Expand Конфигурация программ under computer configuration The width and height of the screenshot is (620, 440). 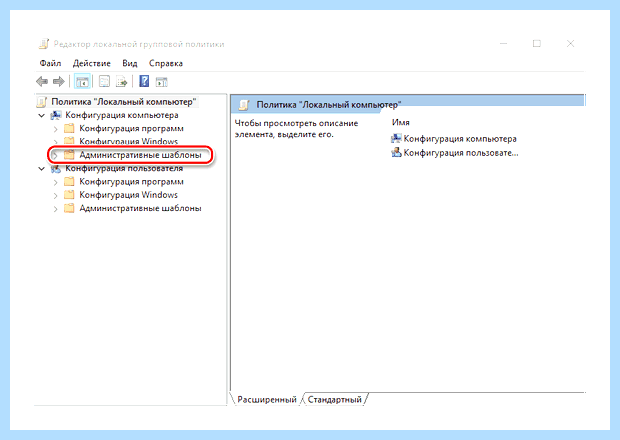coord(55,129)
